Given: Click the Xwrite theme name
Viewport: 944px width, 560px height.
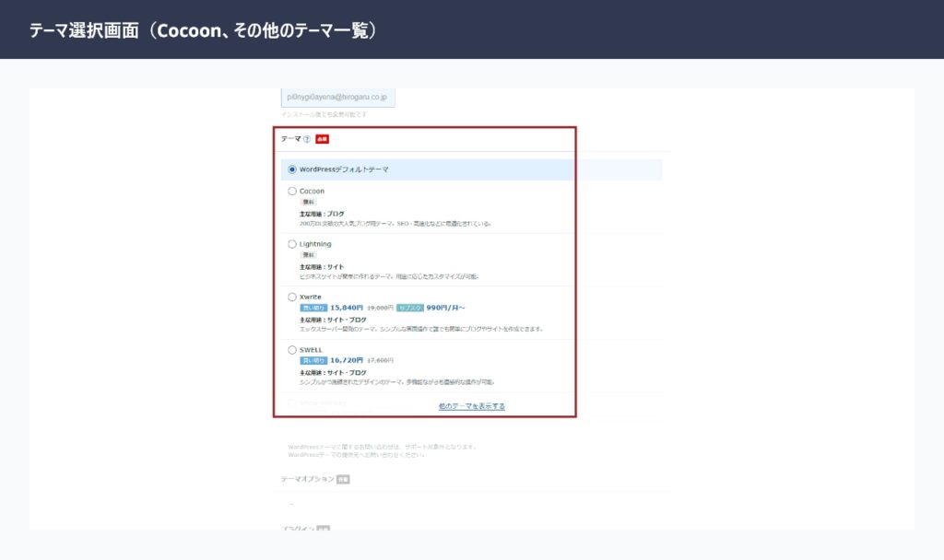Looking at the screenshot, I should pyautogui.click(x=311, y=297).
